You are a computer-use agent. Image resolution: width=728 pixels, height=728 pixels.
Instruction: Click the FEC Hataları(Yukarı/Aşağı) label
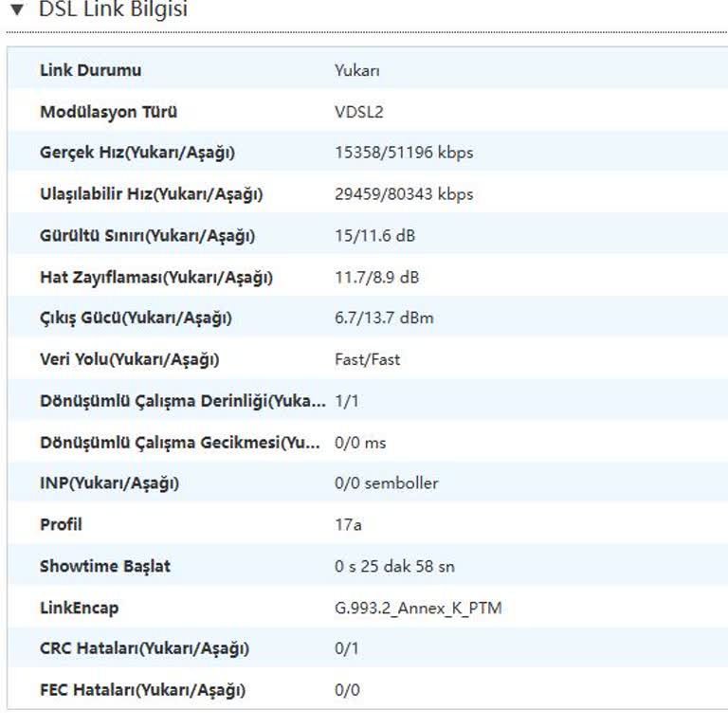coord(142,690)
